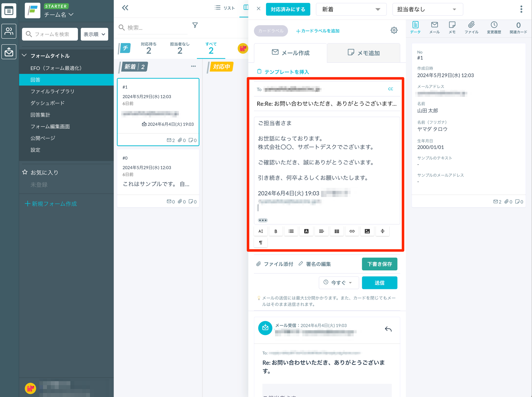Image resolution: width=532 pixels, height=397 pixels.
Task: Open the 変更履歴 history panel
Action: 494,28
